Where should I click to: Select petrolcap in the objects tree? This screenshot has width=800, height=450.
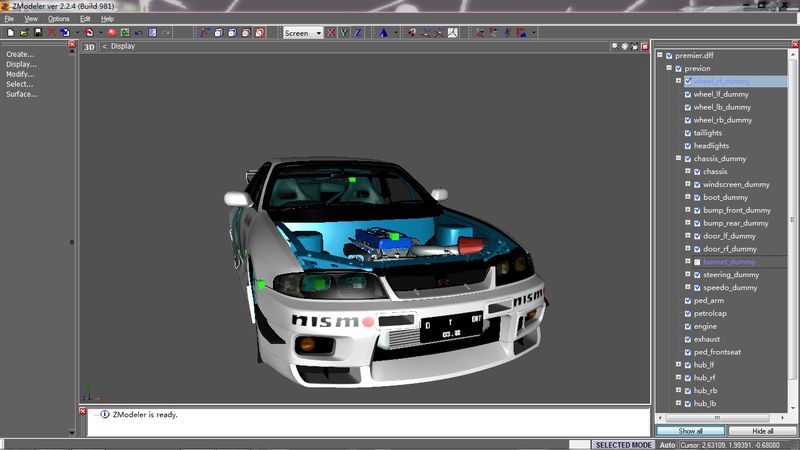tap(710, 313)
